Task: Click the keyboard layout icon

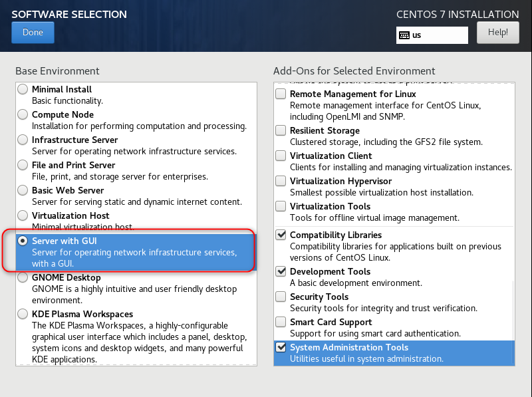Action: point(404,35)
